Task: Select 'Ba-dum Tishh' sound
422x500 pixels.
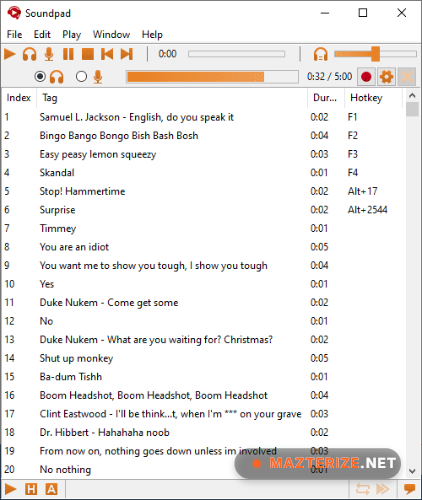Action: (204, 377)
